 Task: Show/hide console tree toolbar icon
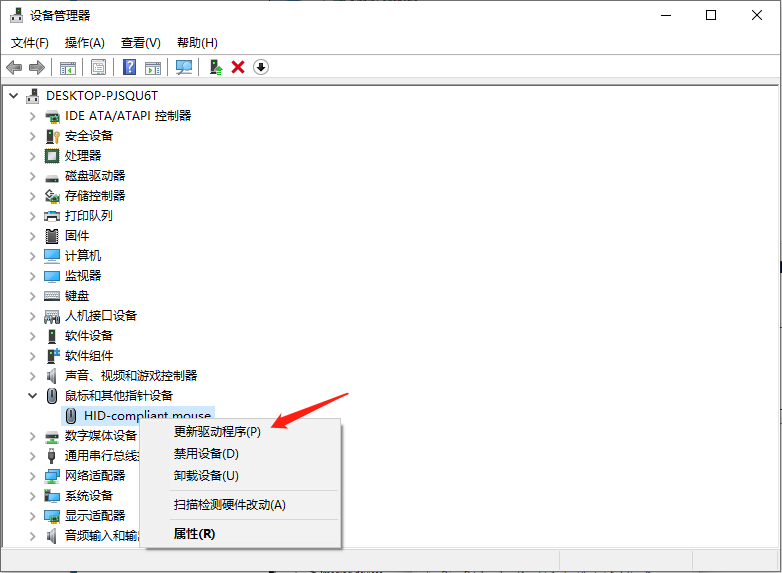[68, 67]
